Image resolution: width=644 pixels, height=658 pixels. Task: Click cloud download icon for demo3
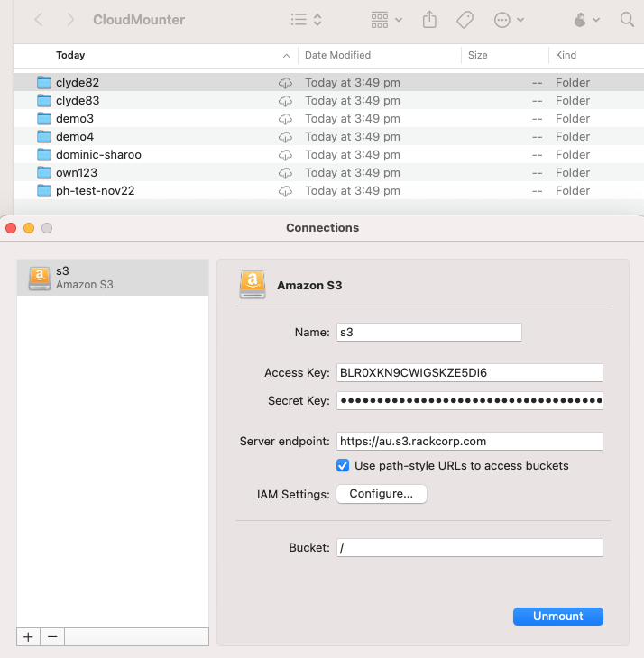286,119
